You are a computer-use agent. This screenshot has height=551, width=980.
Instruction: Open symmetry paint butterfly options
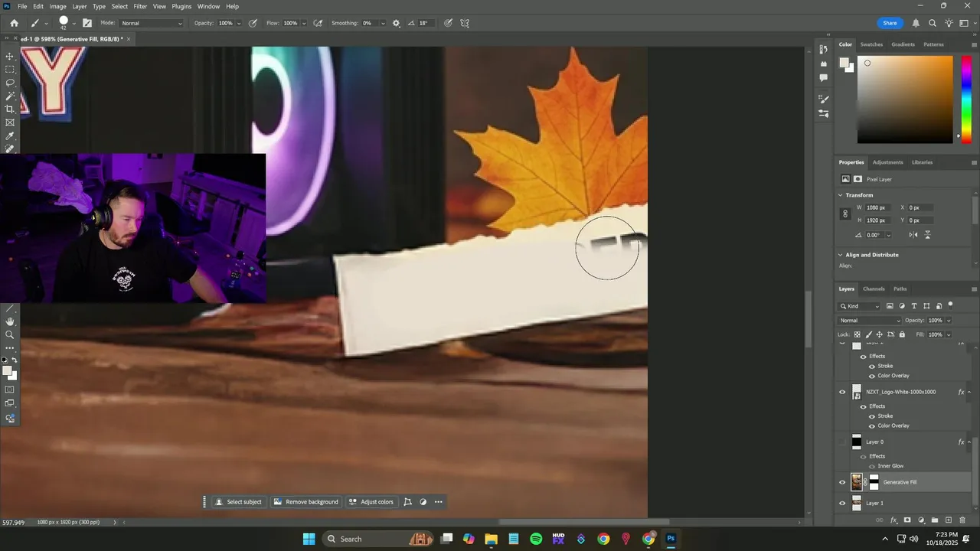click(x=465, y=23)
